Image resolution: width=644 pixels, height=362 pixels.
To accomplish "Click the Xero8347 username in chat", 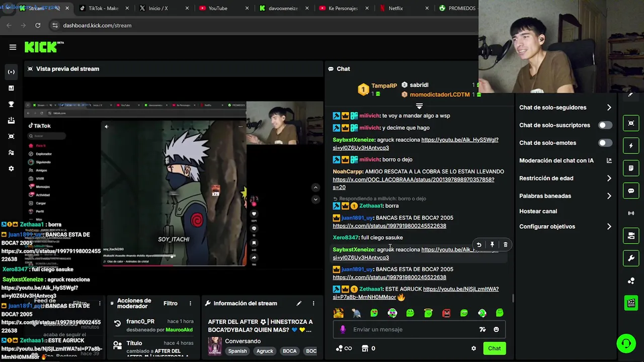I will click(345, 238).
